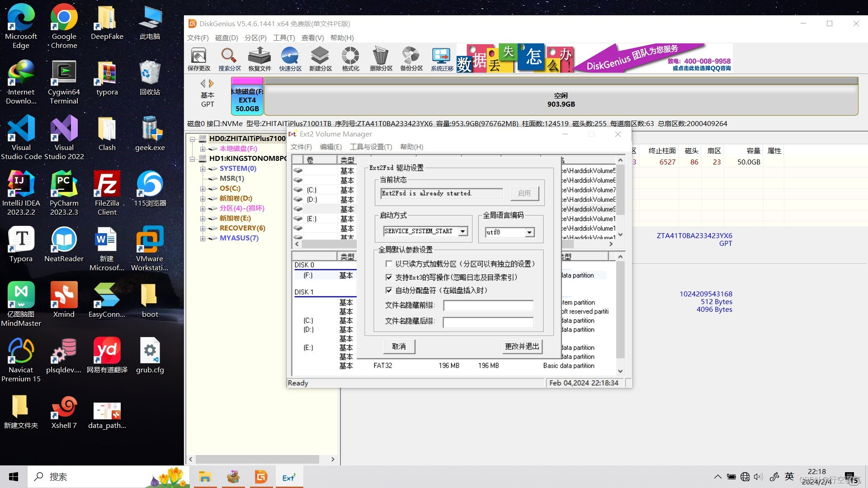Open the Recycle Bin (回收站) icon
The height and width of the screenshot is (488, 868).
coord(150,78)
